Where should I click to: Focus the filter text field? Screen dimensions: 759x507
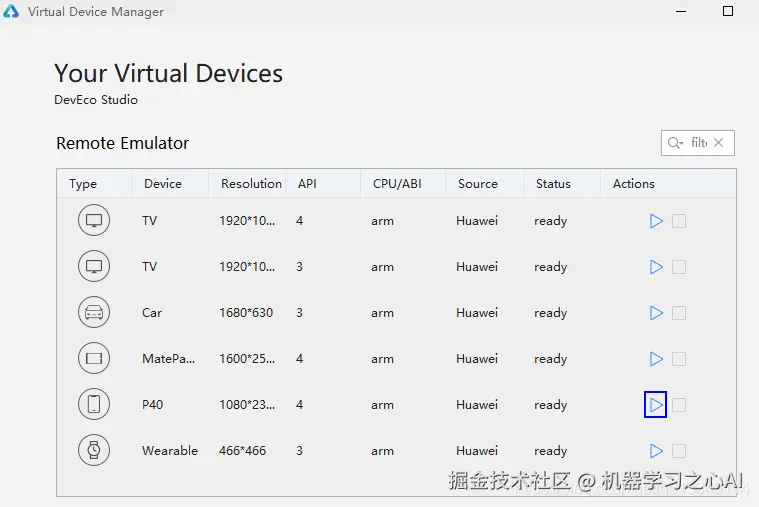(x=699, y=142)
